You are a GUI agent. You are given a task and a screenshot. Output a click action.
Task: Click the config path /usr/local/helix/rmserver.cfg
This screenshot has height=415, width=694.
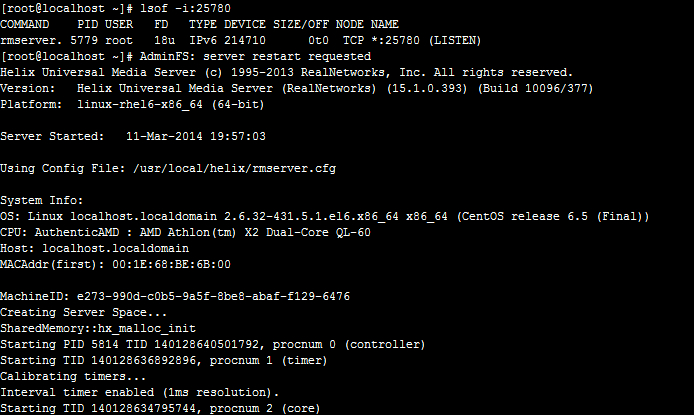(235, 169)
